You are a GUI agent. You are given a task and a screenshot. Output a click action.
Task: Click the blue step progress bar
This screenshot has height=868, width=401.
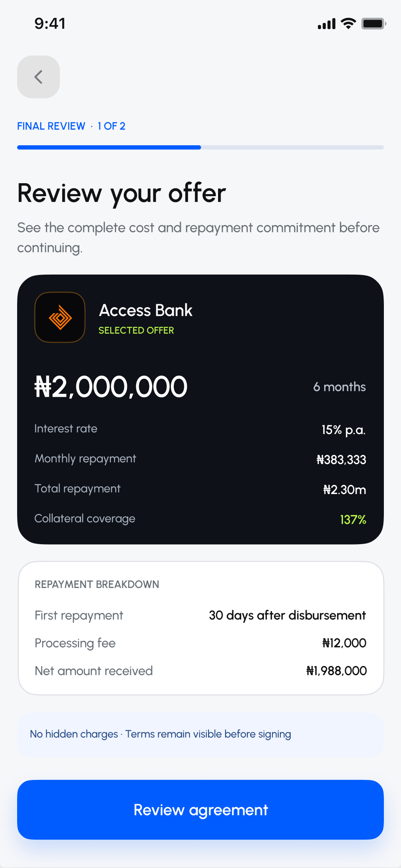click(x=200, y=147)
